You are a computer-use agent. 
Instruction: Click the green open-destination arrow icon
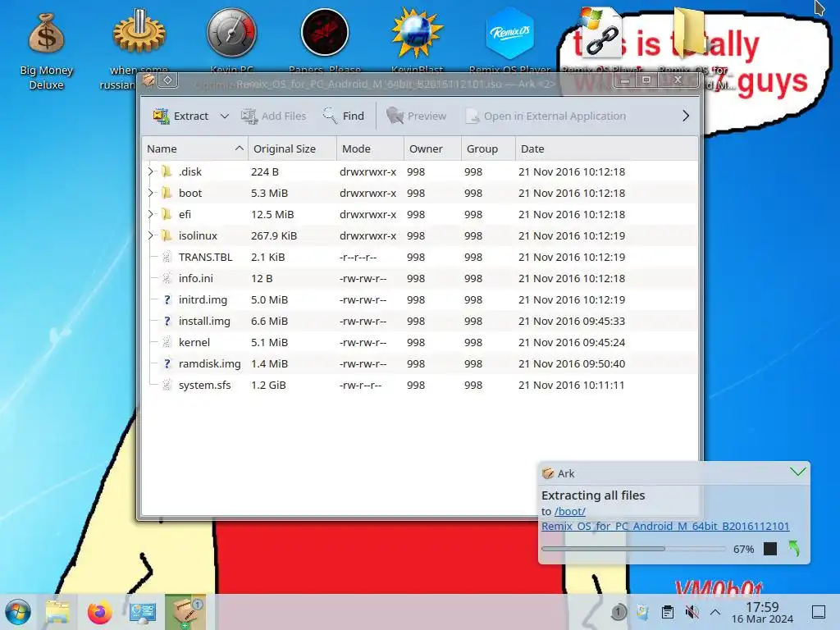[794, 549]
